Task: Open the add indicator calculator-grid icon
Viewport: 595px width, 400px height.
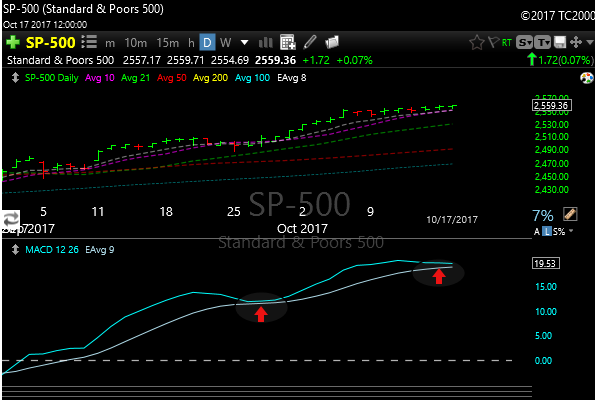Action: [288, 42]
